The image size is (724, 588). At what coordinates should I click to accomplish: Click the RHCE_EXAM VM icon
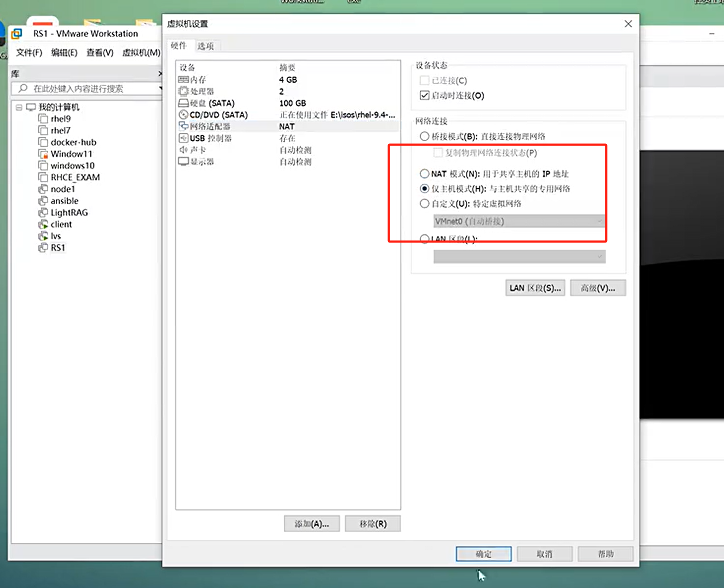tap(43, 177)
